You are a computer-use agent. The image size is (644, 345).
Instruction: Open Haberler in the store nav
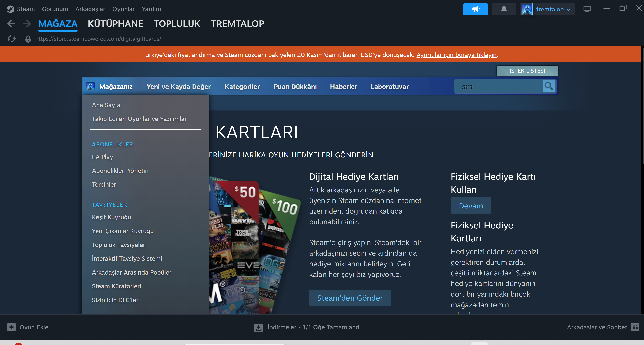pyautogui.click(x=343, y=87)
